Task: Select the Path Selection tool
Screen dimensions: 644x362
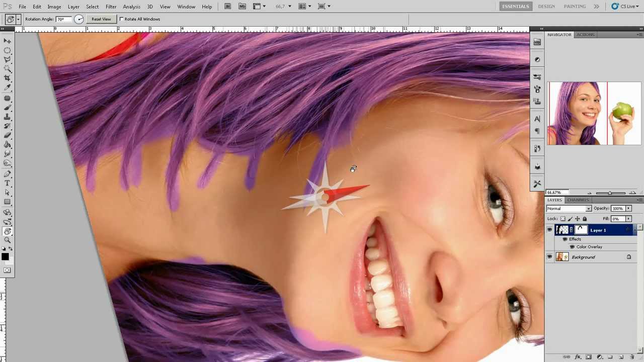Action: [x=7, y=193]
